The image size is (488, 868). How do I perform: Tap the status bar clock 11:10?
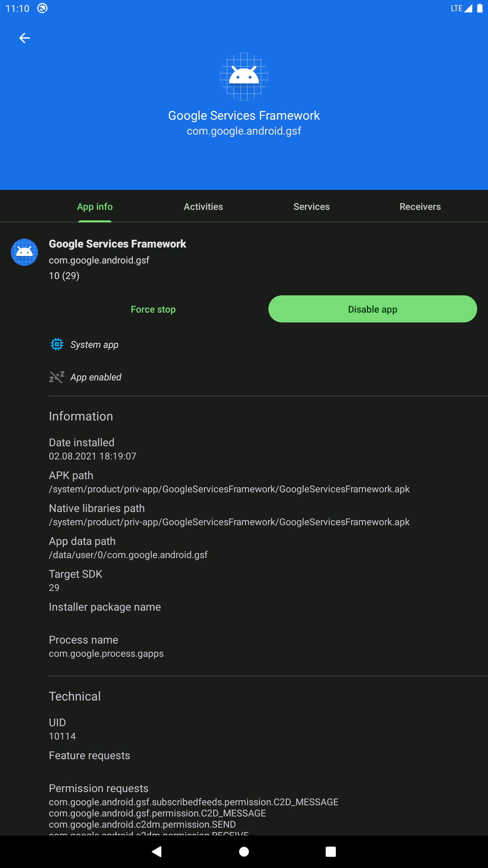(18, 8)
